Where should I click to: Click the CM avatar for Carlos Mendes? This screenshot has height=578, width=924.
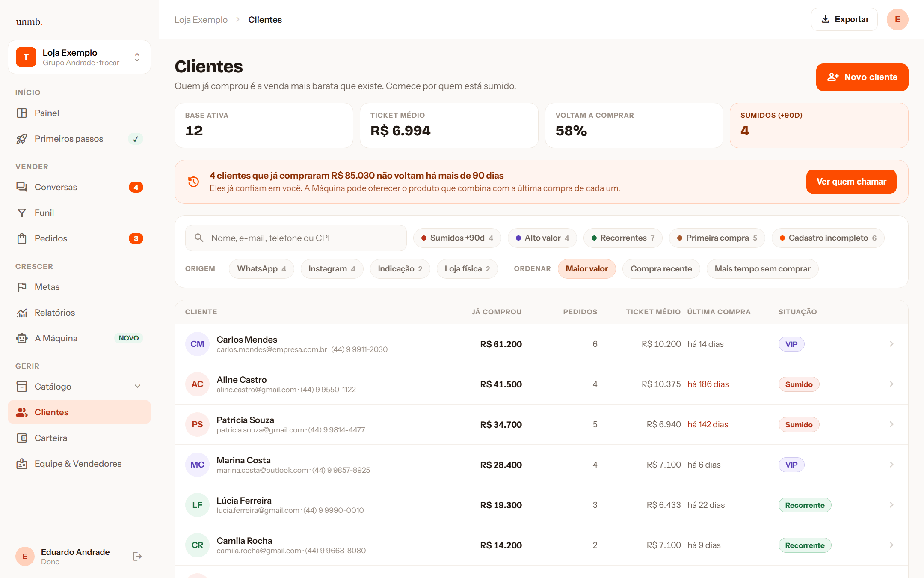point(197,344)
